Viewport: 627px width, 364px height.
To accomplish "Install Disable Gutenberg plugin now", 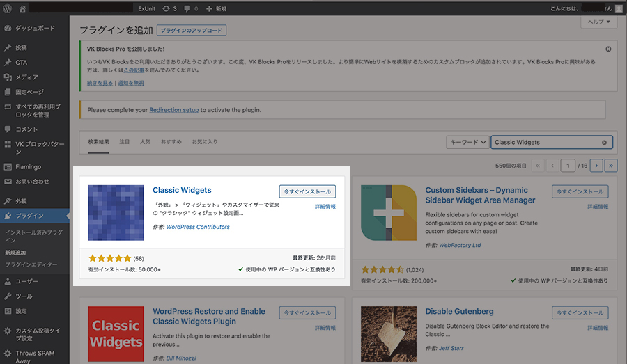I will pyautogui.click(x=580, y=313).
